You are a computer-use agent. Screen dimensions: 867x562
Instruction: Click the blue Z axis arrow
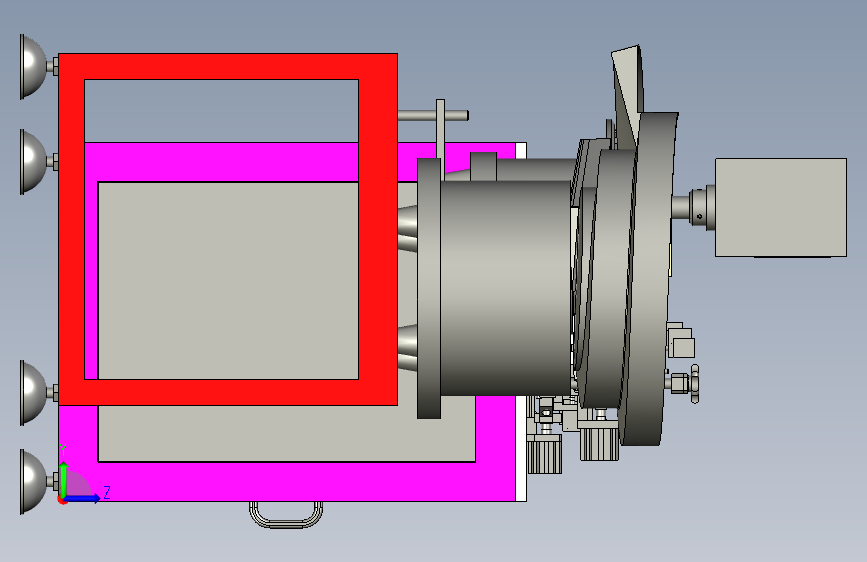82,498
